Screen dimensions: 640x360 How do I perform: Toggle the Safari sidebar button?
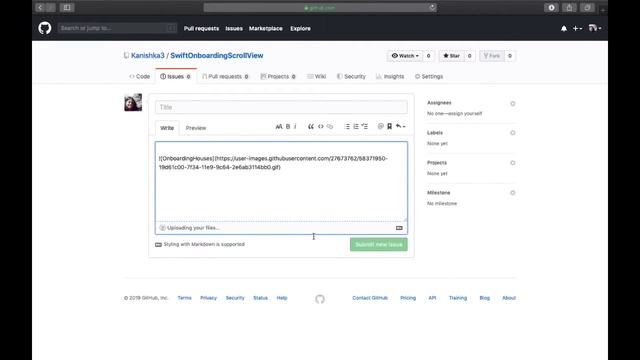tap(67, 7)
